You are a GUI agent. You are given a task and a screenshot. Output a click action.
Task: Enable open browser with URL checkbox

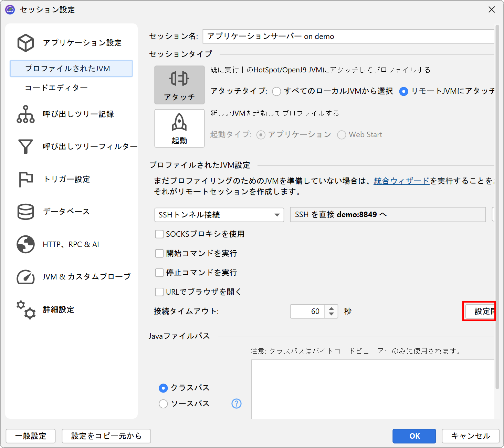click(x=159, y=292)
